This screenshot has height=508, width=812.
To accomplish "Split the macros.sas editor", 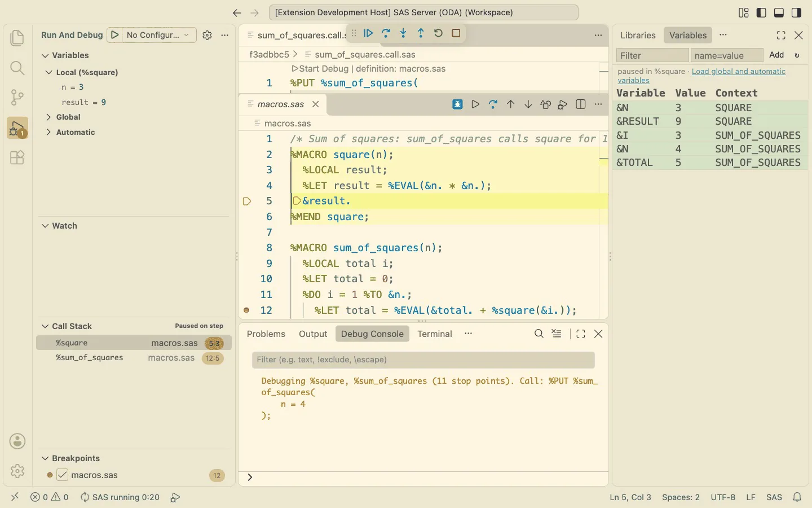I will pos(581,104).
